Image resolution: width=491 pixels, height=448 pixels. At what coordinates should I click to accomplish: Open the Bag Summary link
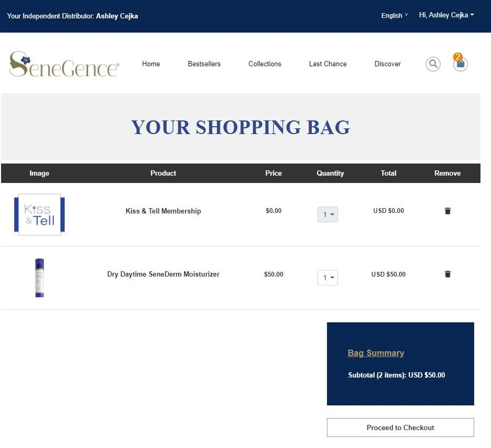pos(376,353)
